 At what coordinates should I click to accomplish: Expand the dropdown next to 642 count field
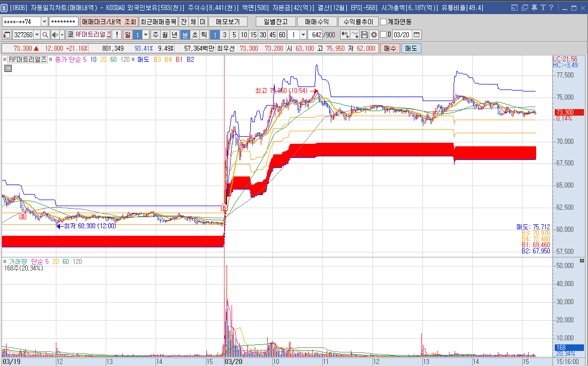(303, 35)
